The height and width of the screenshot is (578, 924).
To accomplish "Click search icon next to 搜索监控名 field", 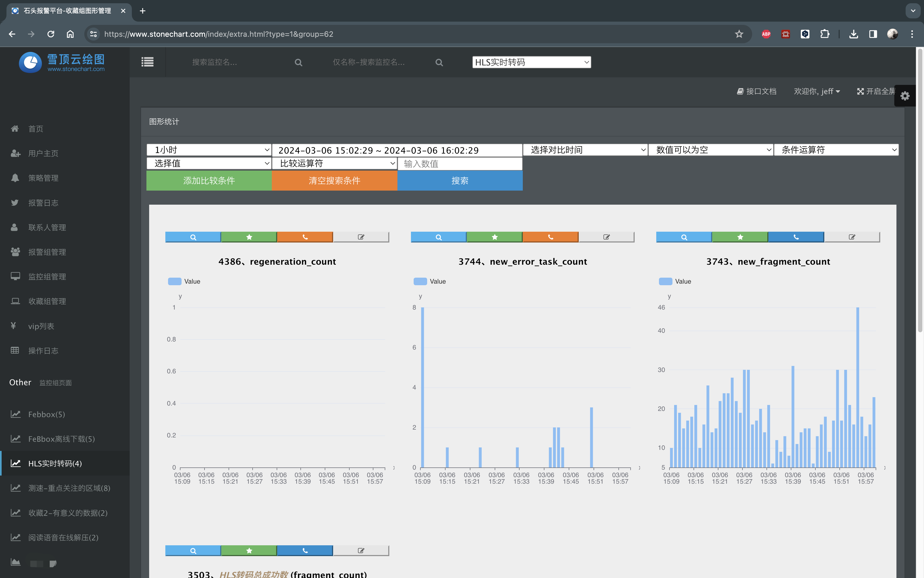I will click(298, 63).
